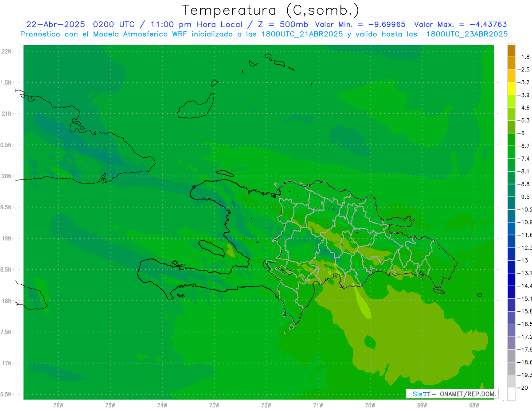The width and height of the screenshot is (532, 411).
Task: Click the '73W' longitude label
Action: pyautogui.click(x=214, y=405)
